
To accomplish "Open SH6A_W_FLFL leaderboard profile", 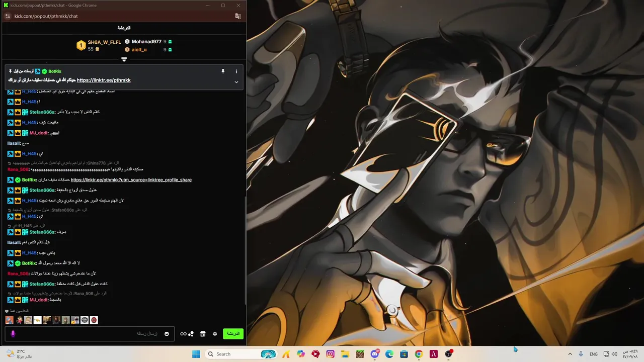I will 104,42.
